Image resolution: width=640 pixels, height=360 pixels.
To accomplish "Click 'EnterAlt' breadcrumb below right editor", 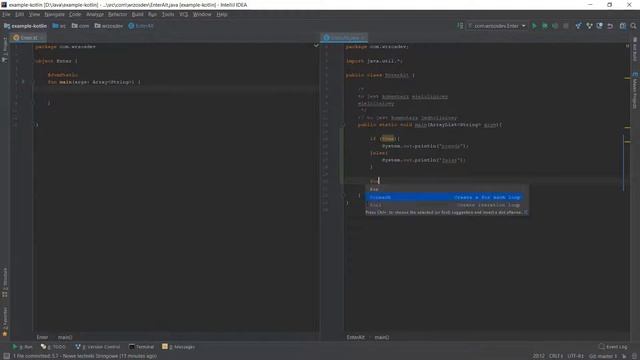I will pyautogui.click(x=356, y=337).
